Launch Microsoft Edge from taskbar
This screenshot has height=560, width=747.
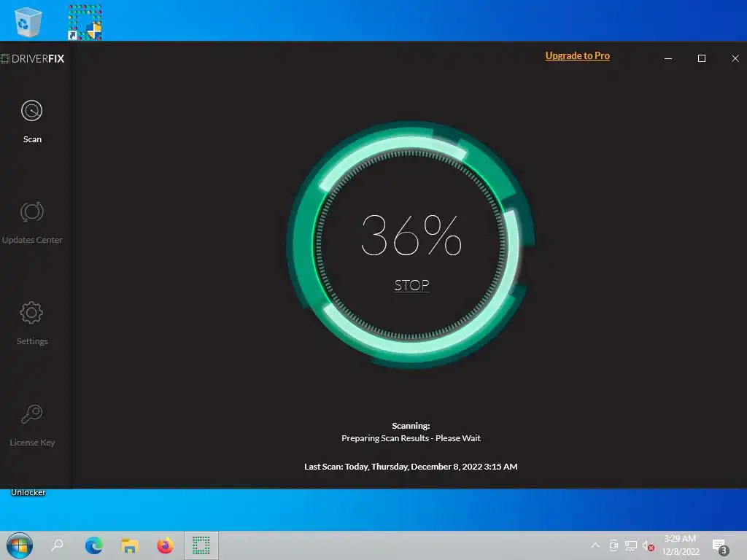(x=94, y=545)
